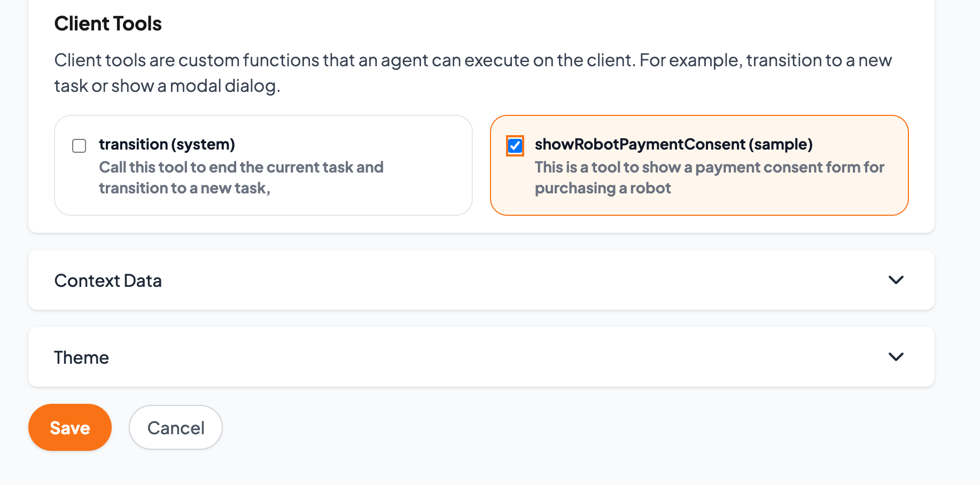Click the "transition (system)" label text
980x485 pixels.
coord(167,144)
